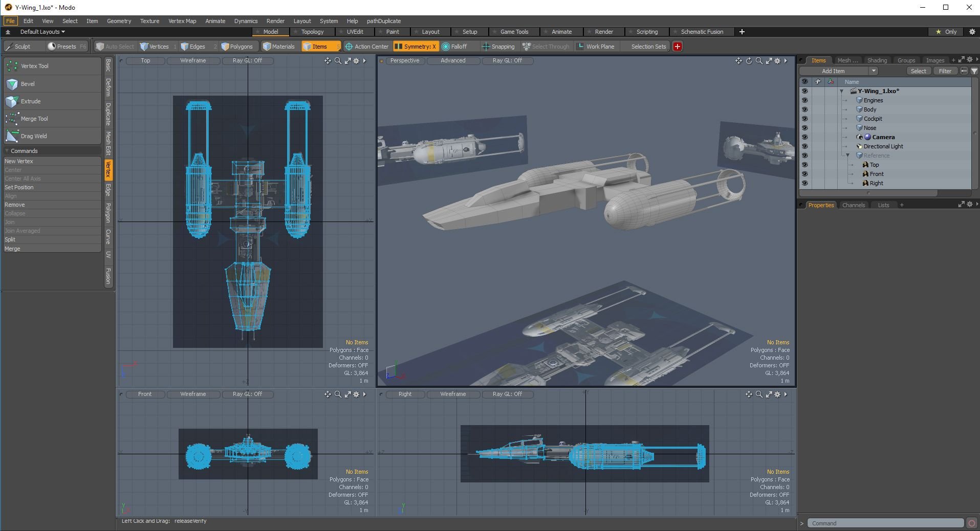Screen dimensions: 980x531
Task: Open Perspective viewport settings gear
Action: [x=777, y=61]
